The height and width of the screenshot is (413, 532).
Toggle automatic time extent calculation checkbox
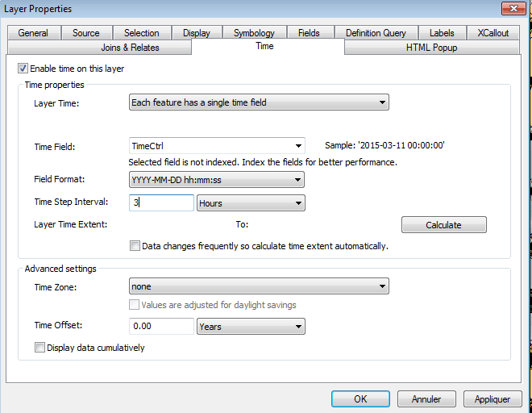[135, 245]
